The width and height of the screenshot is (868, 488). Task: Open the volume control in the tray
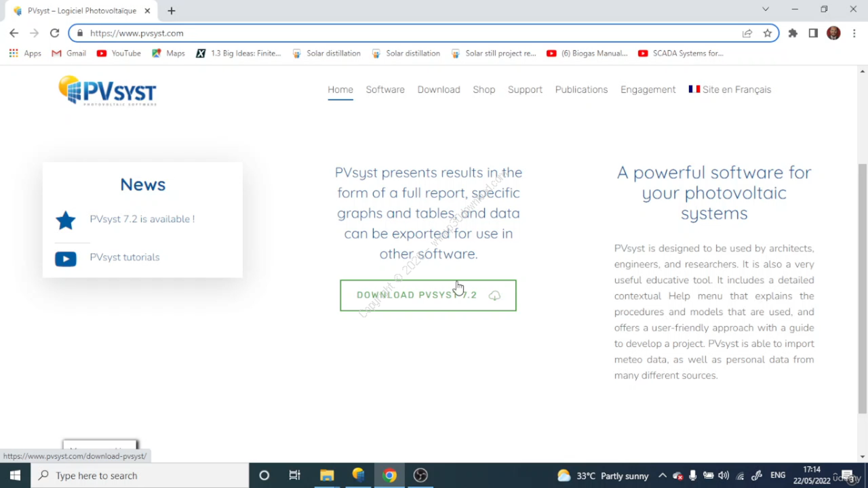(724, 476)
